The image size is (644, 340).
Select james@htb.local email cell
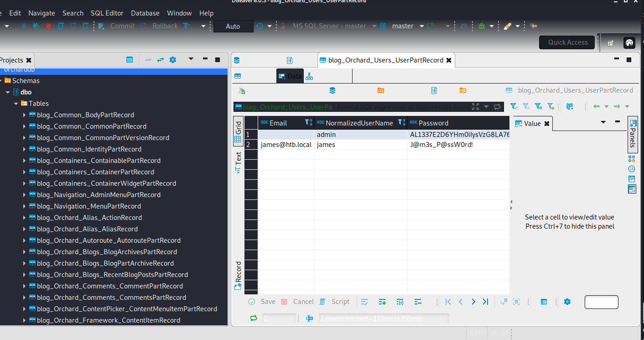tap(286, 145)
